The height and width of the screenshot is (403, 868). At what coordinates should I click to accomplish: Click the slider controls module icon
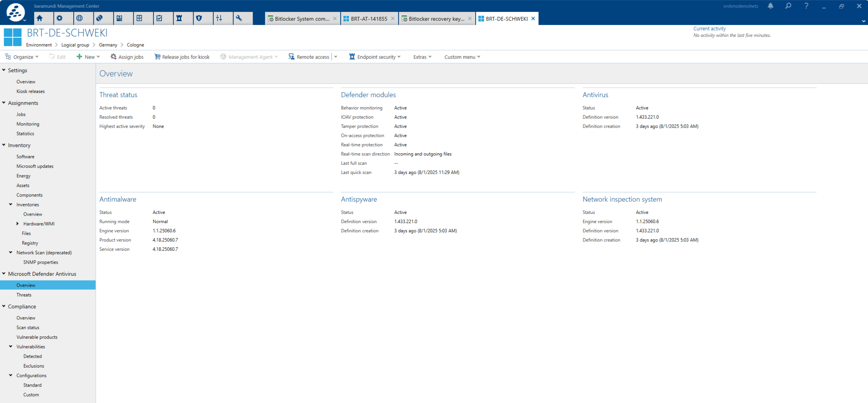(x=219, y=18)
